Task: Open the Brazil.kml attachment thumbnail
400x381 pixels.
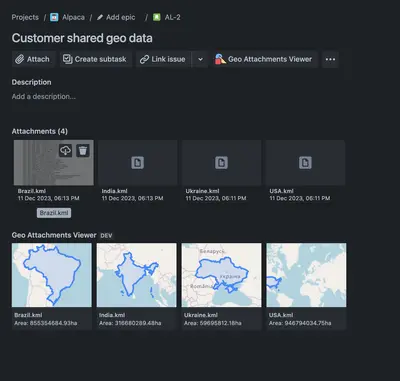Action: (x=54, y=163)
